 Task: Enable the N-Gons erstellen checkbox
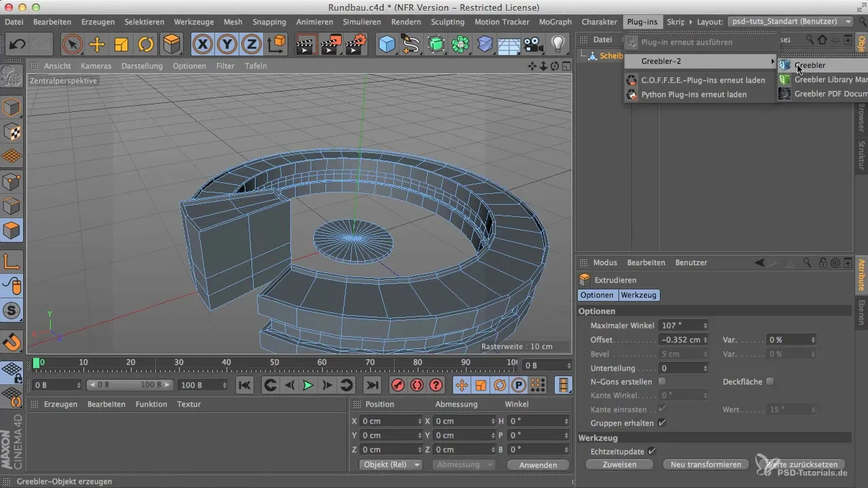pos(662,382)
